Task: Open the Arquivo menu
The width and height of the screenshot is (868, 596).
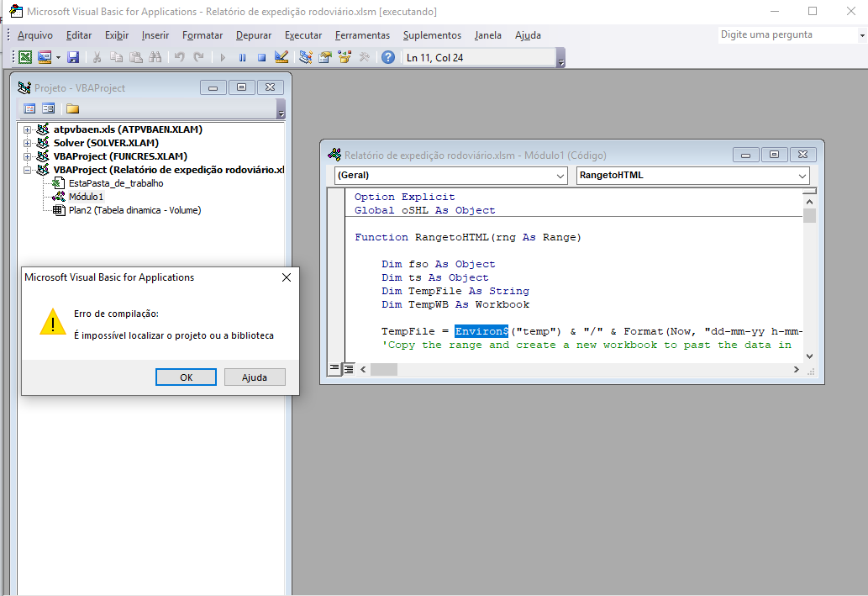Action: (35, 35)
